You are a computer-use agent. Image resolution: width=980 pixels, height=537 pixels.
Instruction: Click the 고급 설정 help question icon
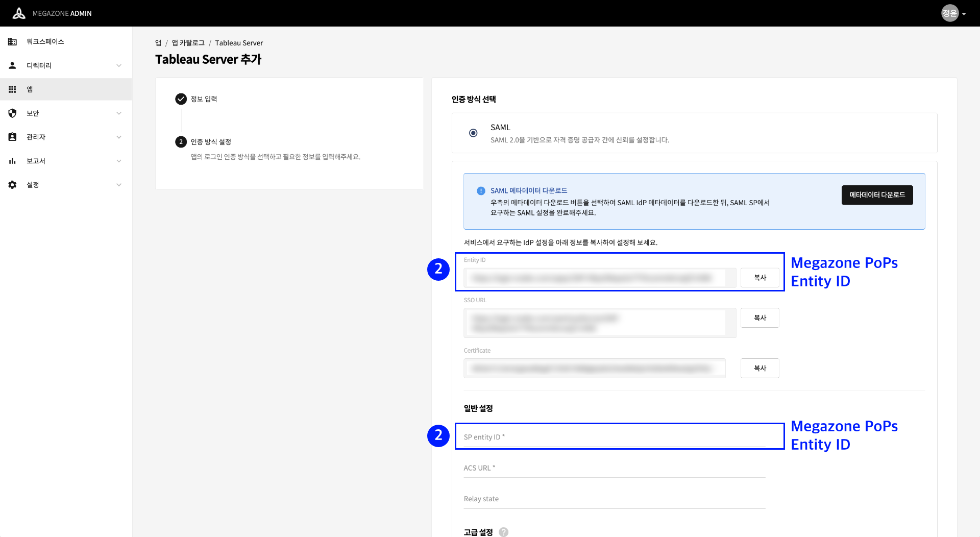coord(503,532)
